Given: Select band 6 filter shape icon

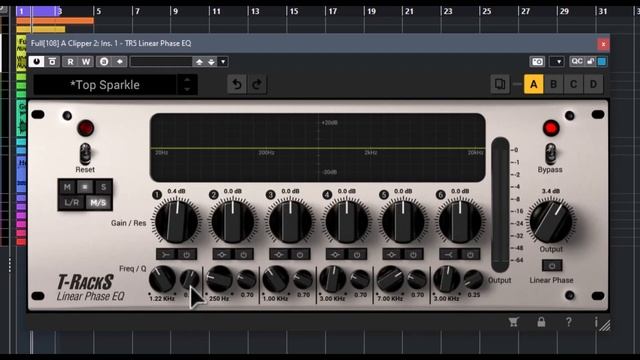Looking at the screenshot, I should click(449, 255).
